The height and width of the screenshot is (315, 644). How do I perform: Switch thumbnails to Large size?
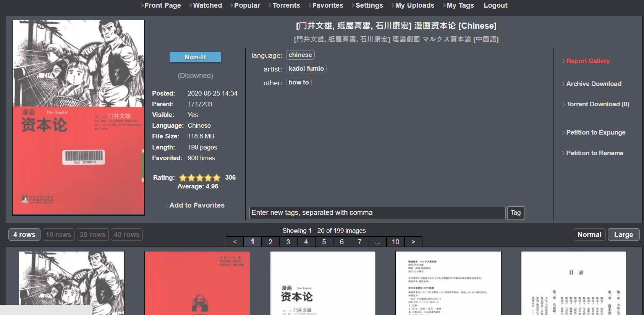[x=623, y=235]
